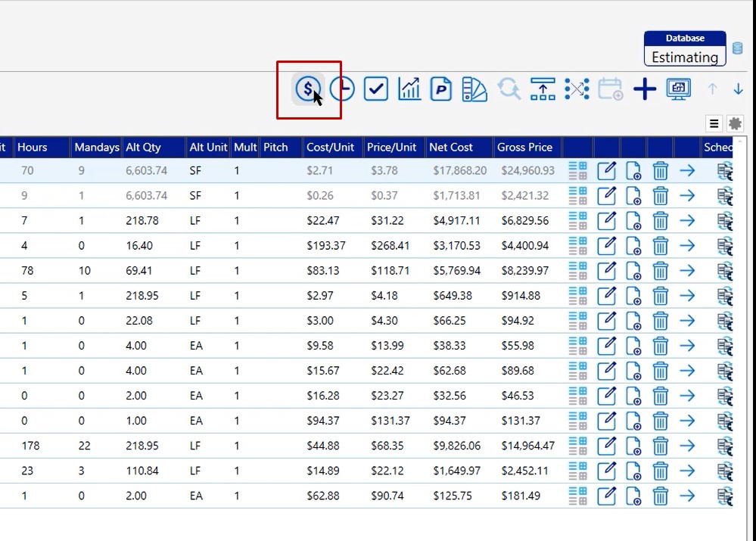Delete the row with gross price $24,960.93
Viewport: 756px width, 541px height.
click(661, 171)
